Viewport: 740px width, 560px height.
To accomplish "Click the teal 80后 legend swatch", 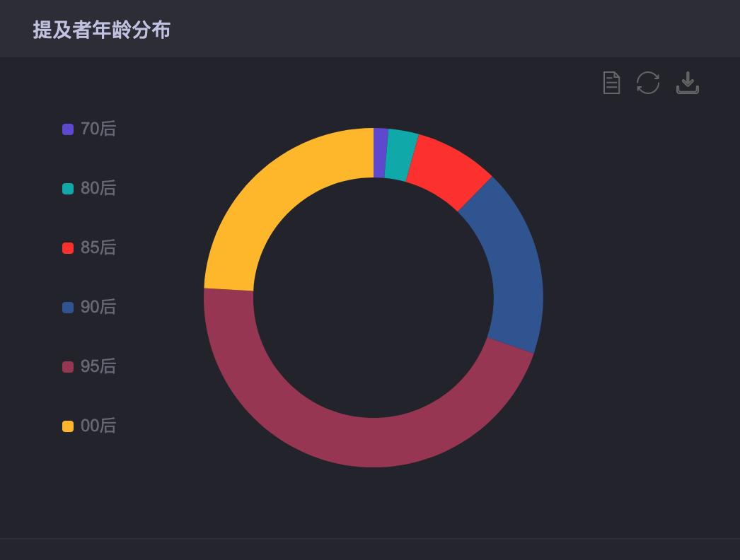I will [x=68, y=189].
